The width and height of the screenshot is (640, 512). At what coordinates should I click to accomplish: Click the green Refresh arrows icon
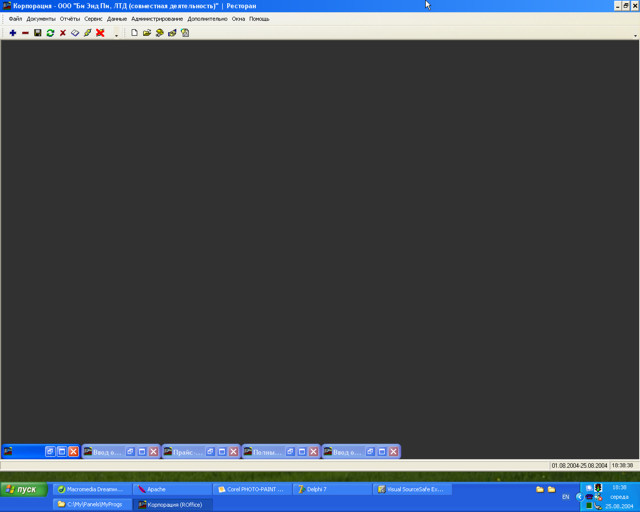50,33
